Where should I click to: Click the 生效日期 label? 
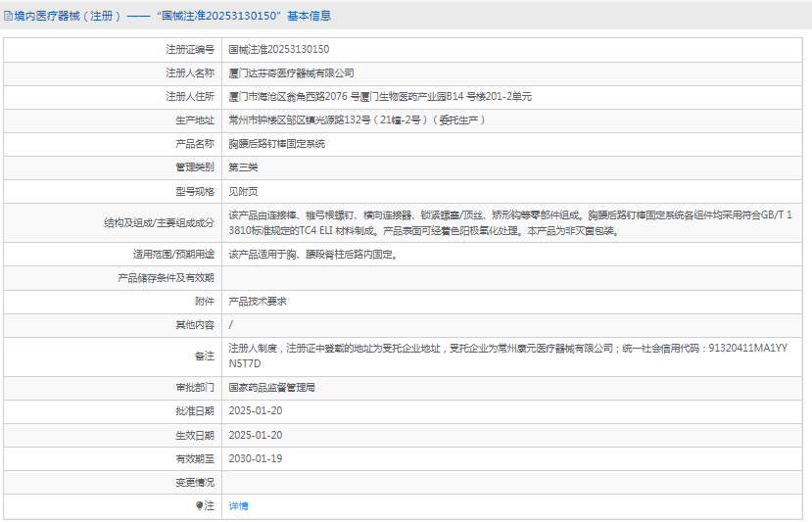(195, 435)
